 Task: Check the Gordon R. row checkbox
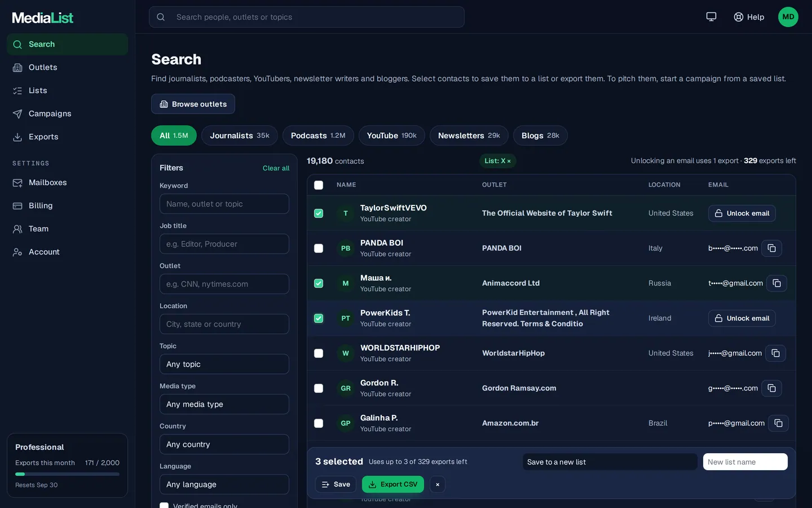pos(319,388)
